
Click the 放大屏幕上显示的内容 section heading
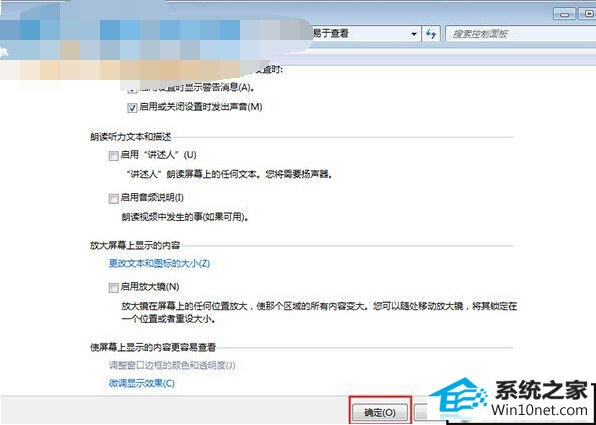click(x=135, y=245)
